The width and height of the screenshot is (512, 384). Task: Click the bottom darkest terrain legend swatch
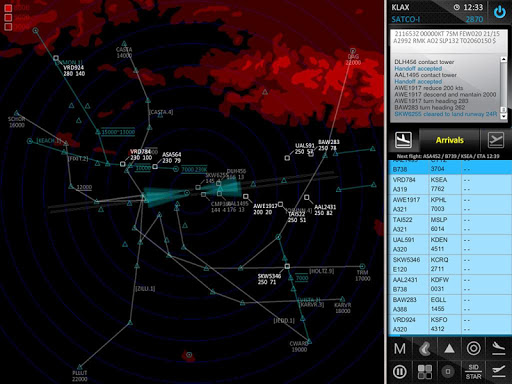point(8,27)
